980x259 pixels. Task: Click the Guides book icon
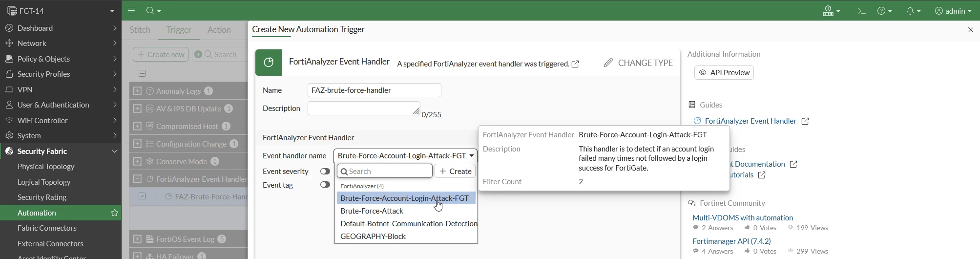692,105
